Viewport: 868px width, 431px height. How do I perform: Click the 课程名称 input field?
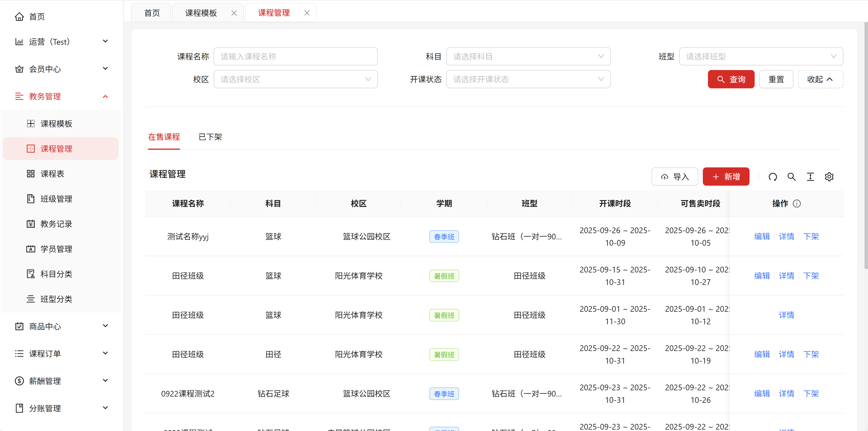(296, 57)
